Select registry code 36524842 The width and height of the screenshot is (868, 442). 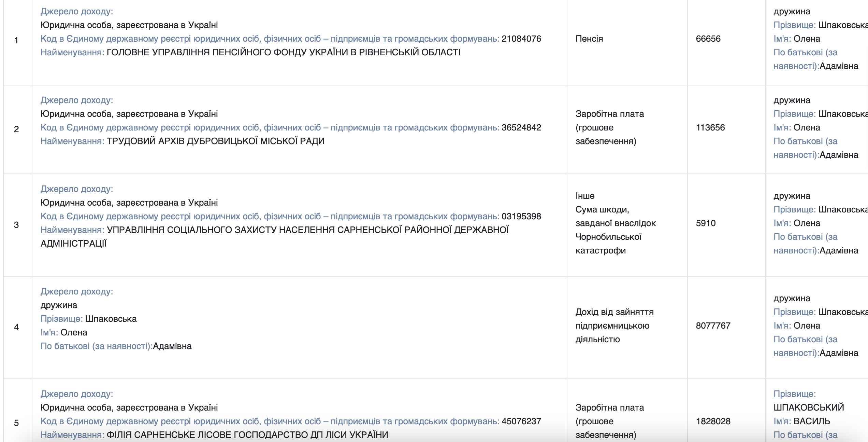coord(521,128)
